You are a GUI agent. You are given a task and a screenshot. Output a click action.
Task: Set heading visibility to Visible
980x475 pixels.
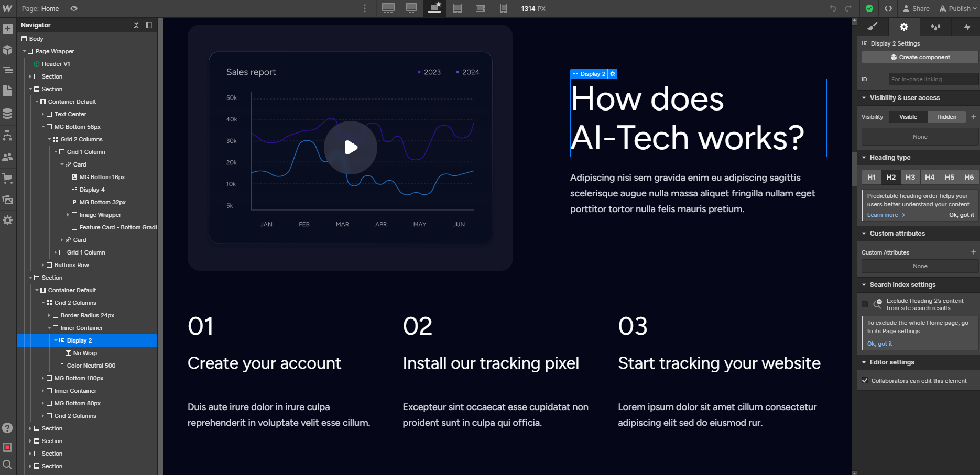(907, 117)
